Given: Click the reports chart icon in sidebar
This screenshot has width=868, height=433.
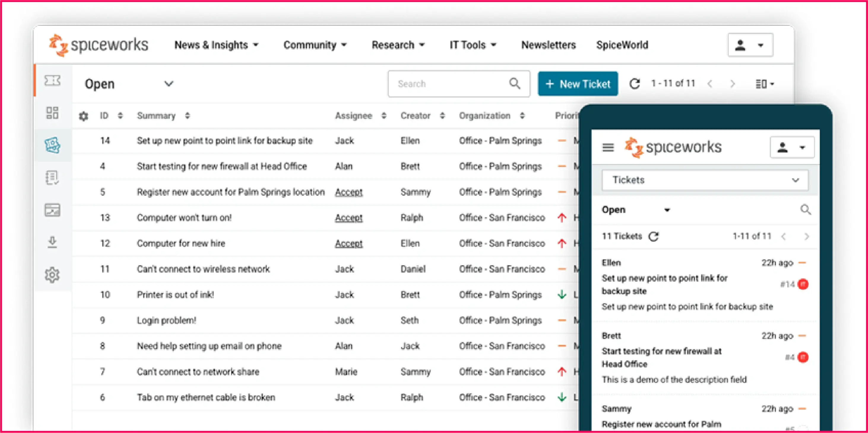Looking at the screenshot, I should coord(52,210).
